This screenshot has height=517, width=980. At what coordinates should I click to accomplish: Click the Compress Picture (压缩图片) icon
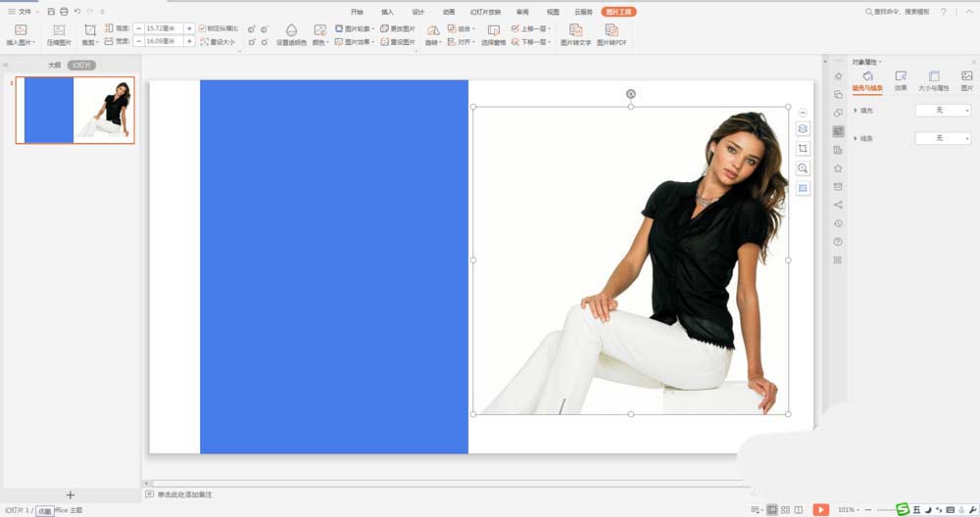59,30
